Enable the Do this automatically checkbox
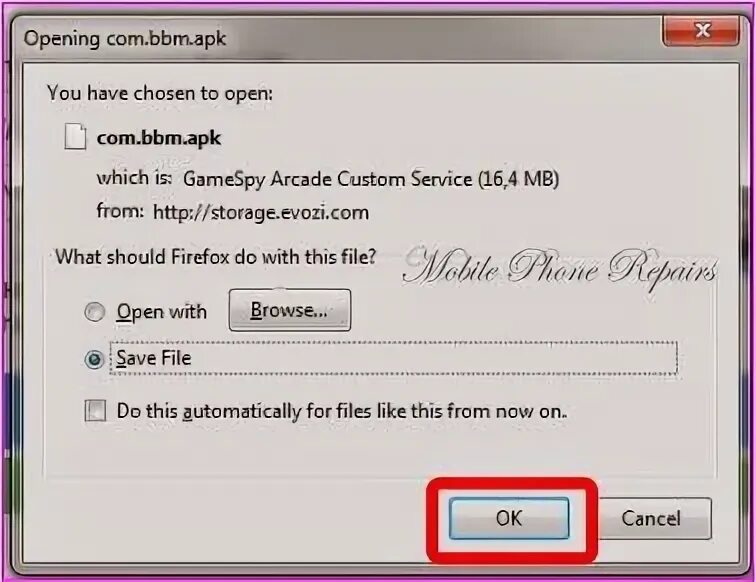The width and height of the screenshot is (756, 582). pyautogui.click(x=95, y=411)
